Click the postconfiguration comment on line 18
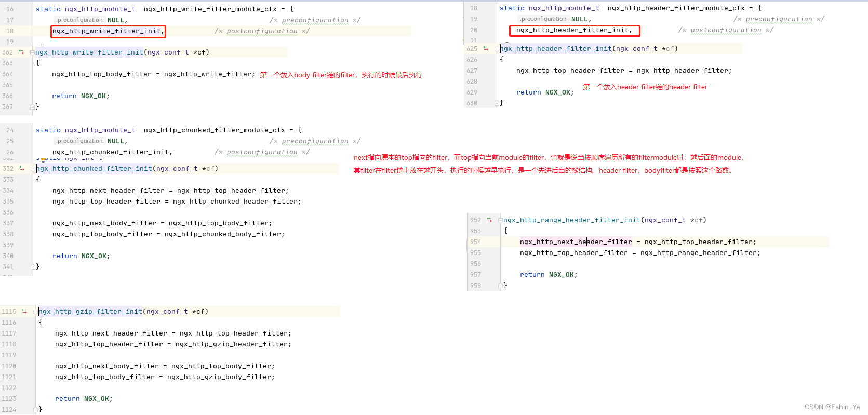The image size is (868, 415). 262,31
